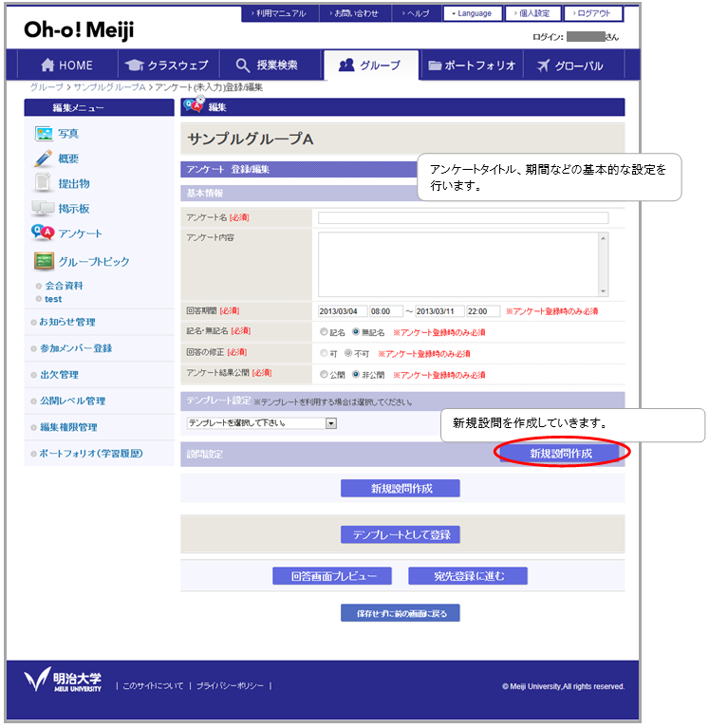709x728 pixels.
Task: Select 記名 radio button
Action: point(324,332)
